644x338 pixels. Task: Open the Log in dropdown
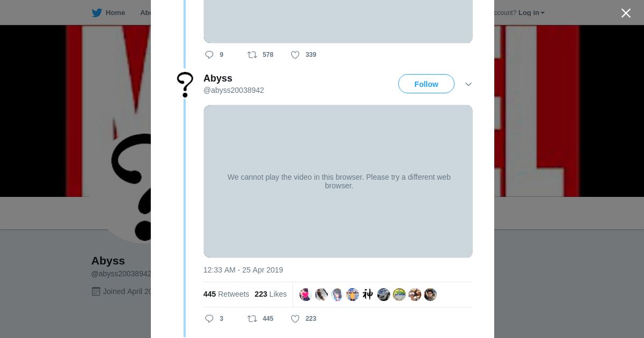(531, 13)
